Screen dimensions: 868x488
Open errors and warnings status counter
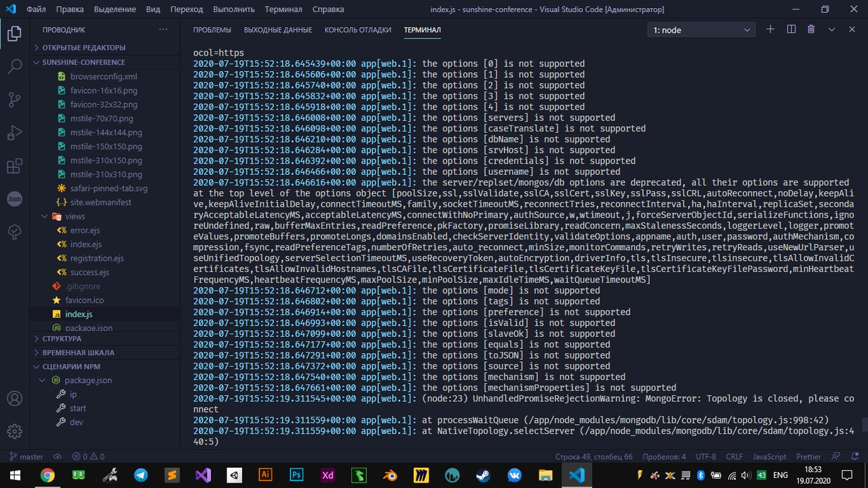pyautogui.click(x=88, y=457)
